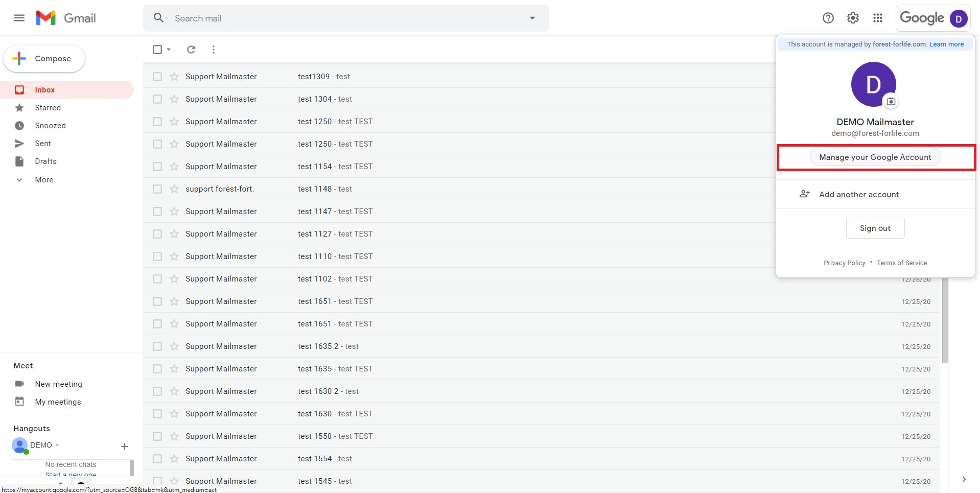Click the large D profile picture
980x493 pixels.
tap(873, 84)
